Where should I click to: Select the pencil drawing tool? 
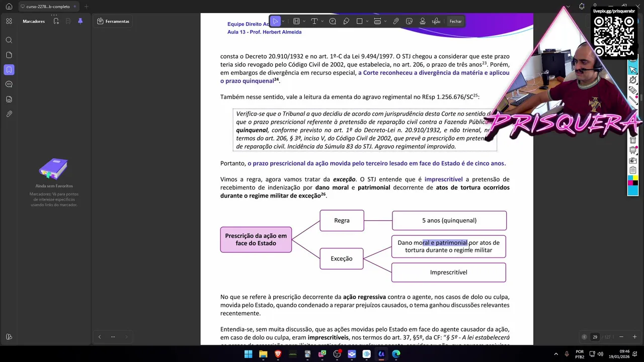pyautogui.click(x=346, y=21)
